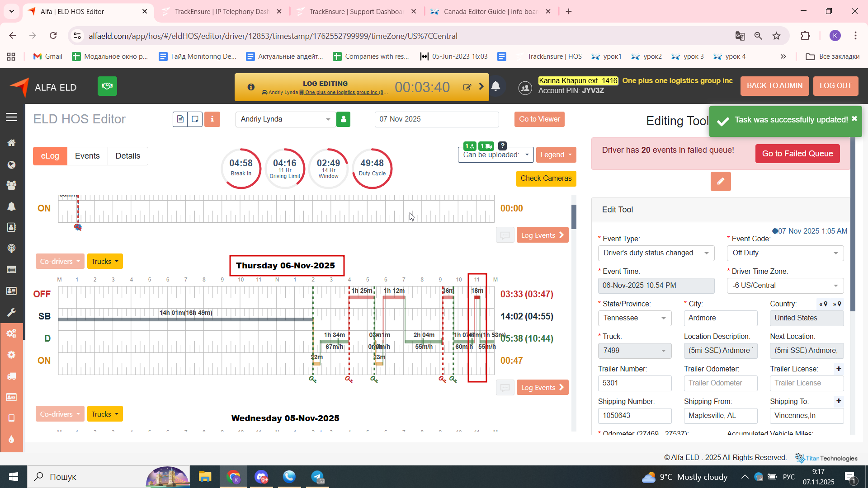
Task: Click the truck icon in sidebar
Action: coord(11,376)
